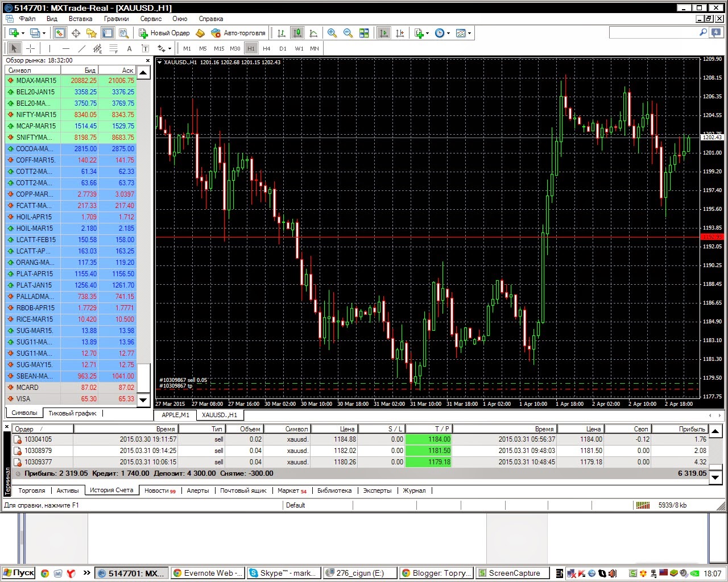Switch to the D1 timeframe
Image resolution: width=728 pixels, height=582 pixels.
click(x=283, y=48)
